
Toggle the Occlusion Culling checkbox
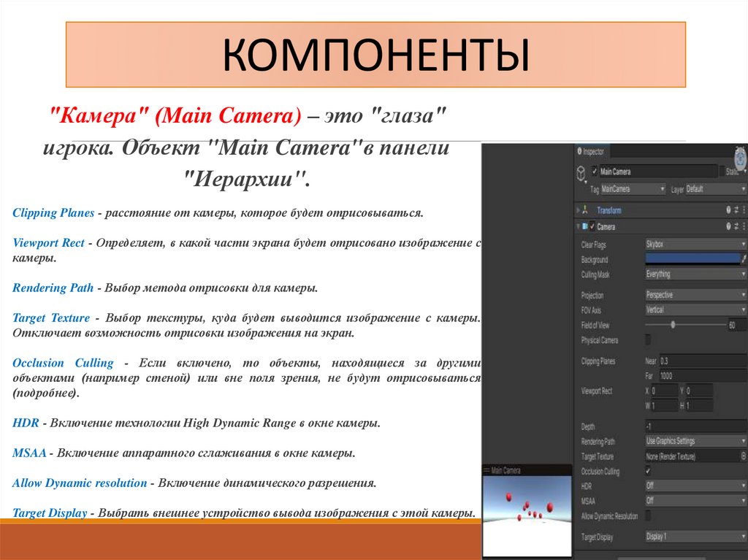coord(648,471)
